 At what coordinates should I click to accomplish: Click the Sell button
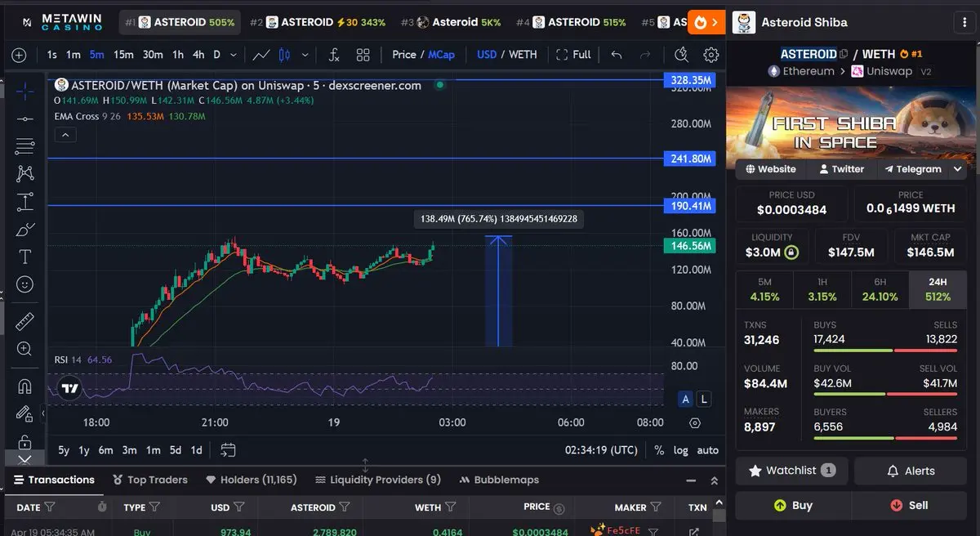click(910, 505)
